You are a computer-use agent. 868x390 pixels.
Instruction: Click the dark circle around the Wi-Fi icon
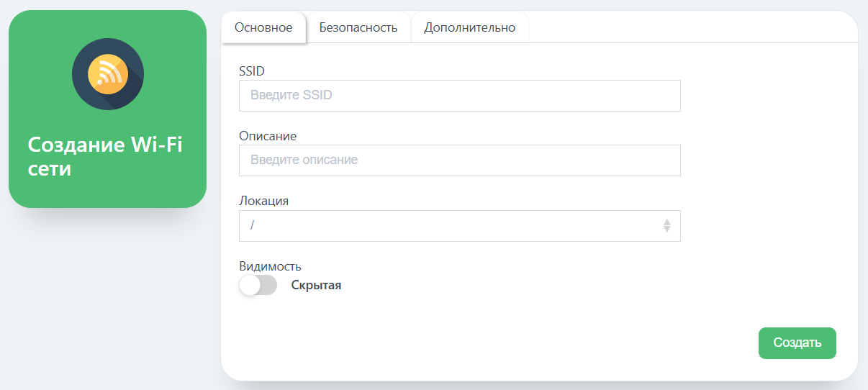click(x=108, y=74)
